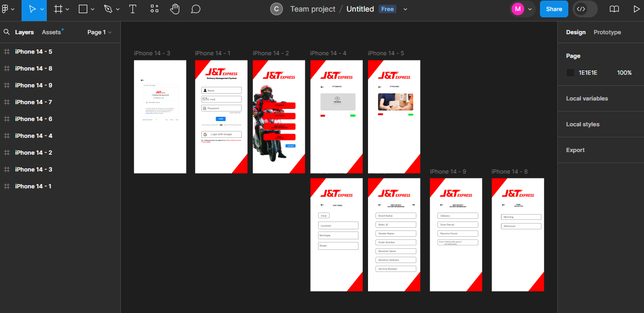This screenshot has width=644, height=313.
Task: Open the Page 1 pages dropdown
Action: 99,32
